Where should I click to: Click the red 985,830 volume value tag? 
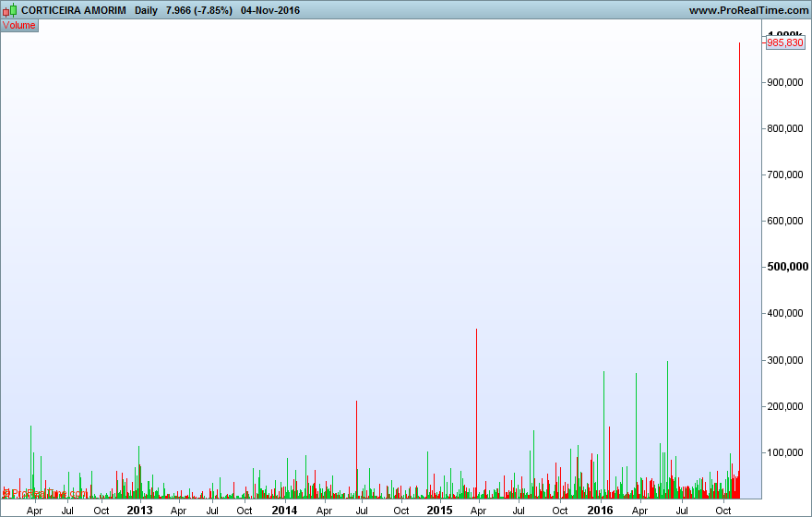[x=785, y=42]
